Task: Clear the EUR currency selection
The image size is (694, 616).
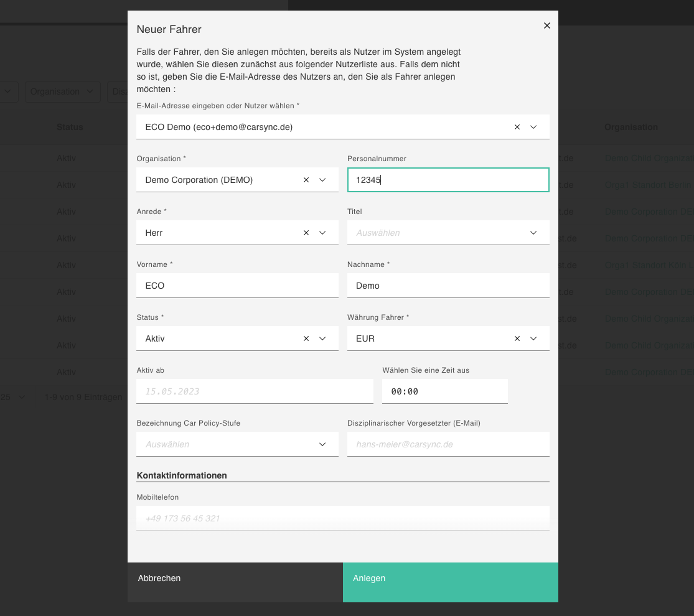Action: point(517,338)
